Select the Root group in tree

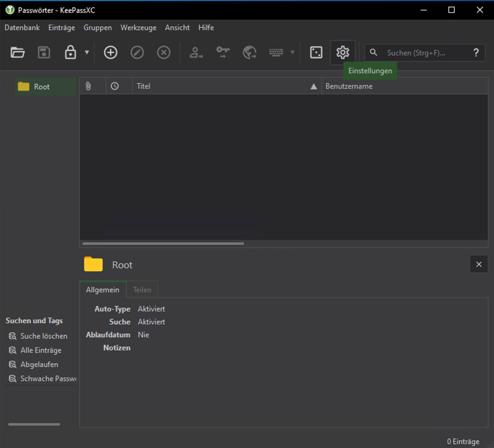coord(45,86)
